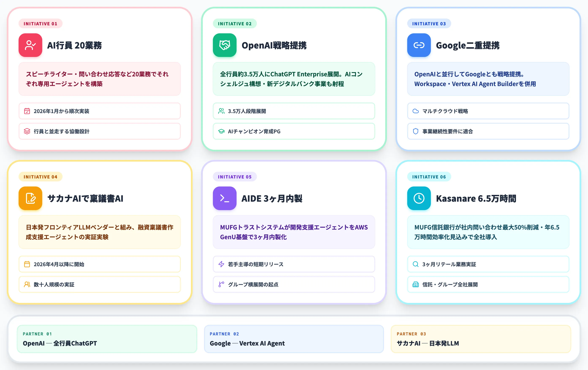This screenshot has height=370, width=588.
Task: Click the red user-check icon beside AI行員 20業務
Action: click(30, 45)
